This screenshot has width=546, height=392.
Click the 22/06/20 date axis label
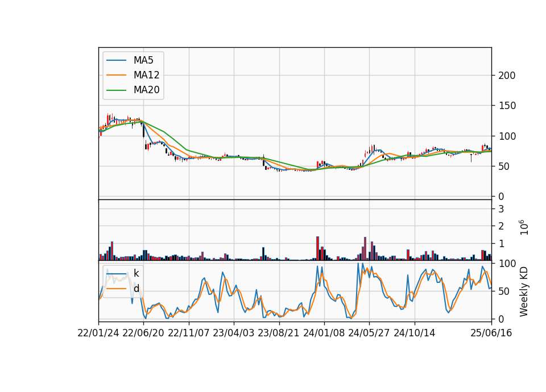(x=143, y=333)
